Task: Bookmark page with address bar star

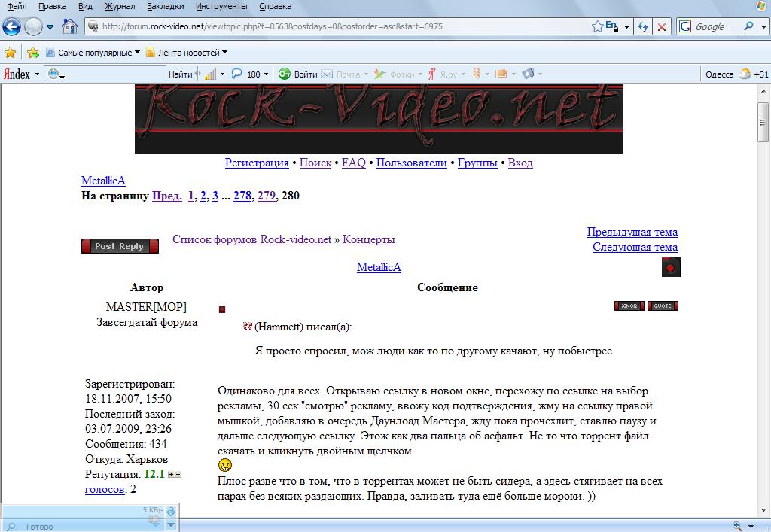Action: tap(598, 26)
